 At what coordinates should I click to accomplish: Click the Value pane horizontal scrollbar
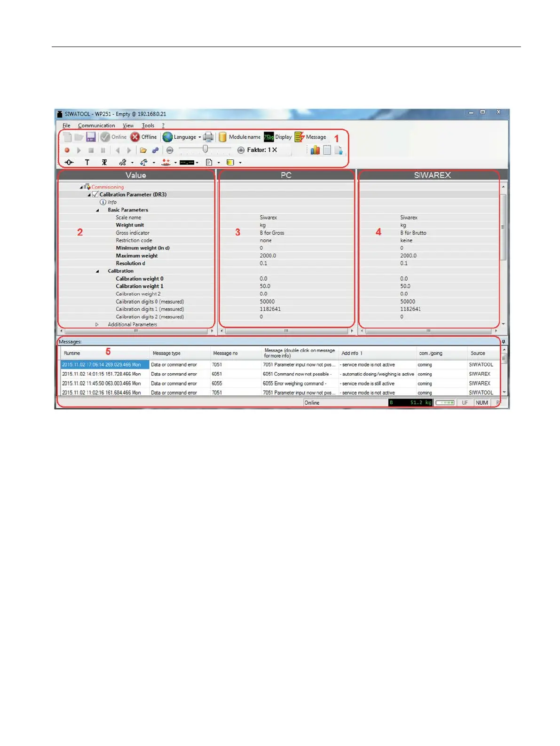(x=136, y=331)
